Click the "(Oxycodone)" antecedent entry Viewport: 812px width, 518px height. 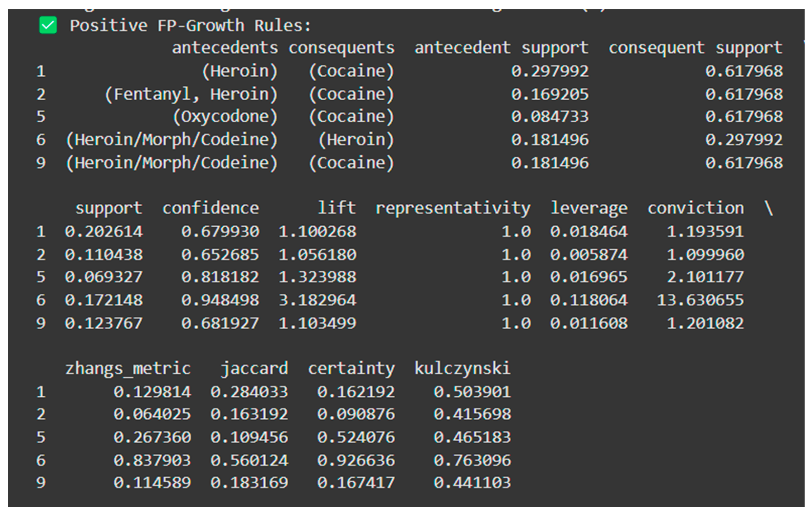[x=225, y=117]
